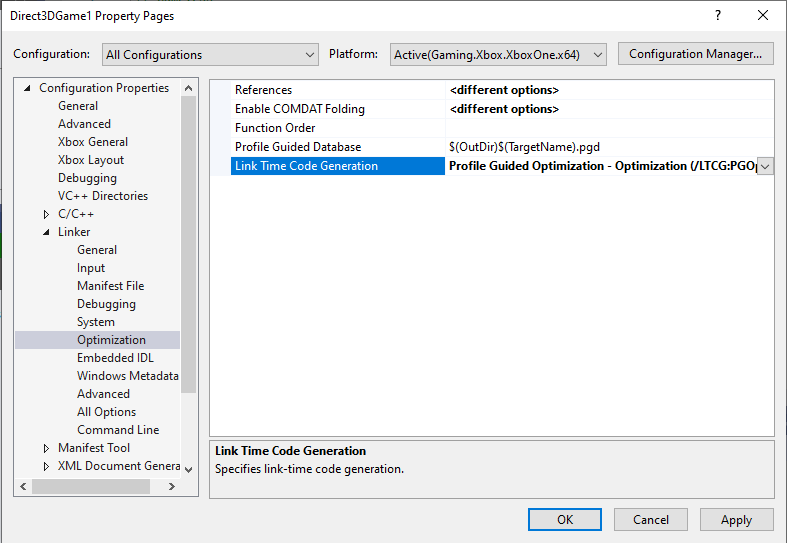Select the Command Line page

(x=118, y=430)
